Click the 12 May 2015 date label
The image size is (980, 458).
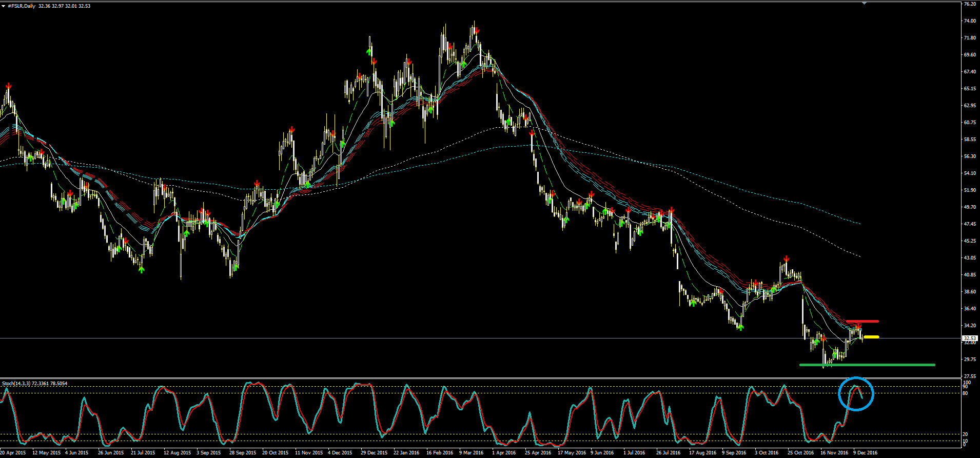[46, 453]
